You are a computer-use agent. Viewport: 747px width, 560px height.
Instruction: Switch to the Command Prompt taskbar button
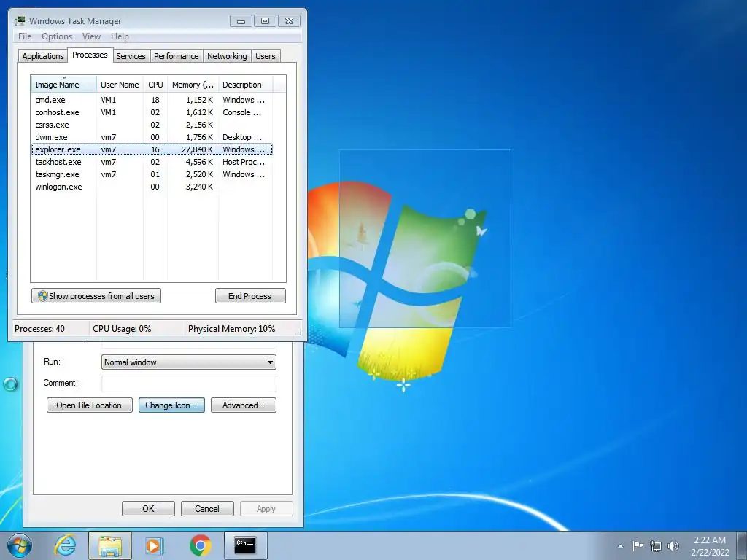coord(245,545)
